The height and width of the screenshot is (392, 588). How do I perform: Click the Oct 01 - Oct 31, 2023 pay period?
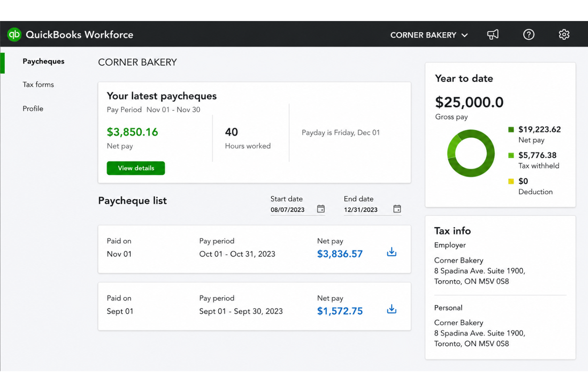[237, 254]
